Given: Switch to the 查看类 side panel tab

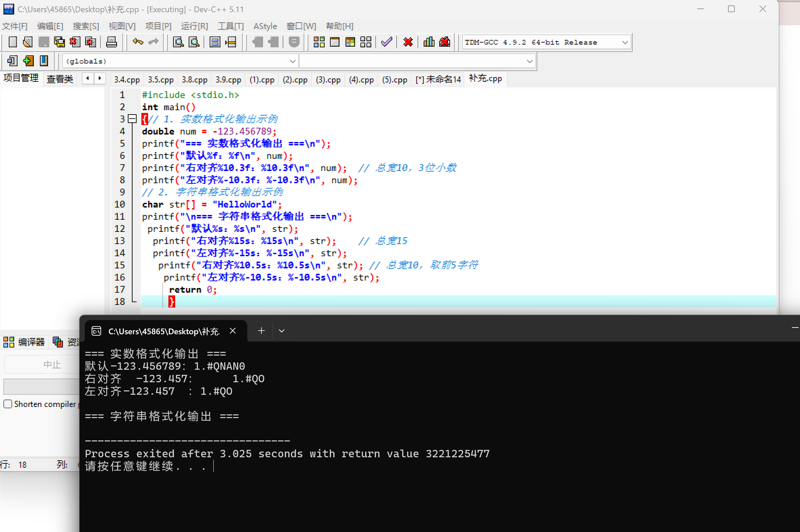Looking at the screenshot, I should [60, 79].
